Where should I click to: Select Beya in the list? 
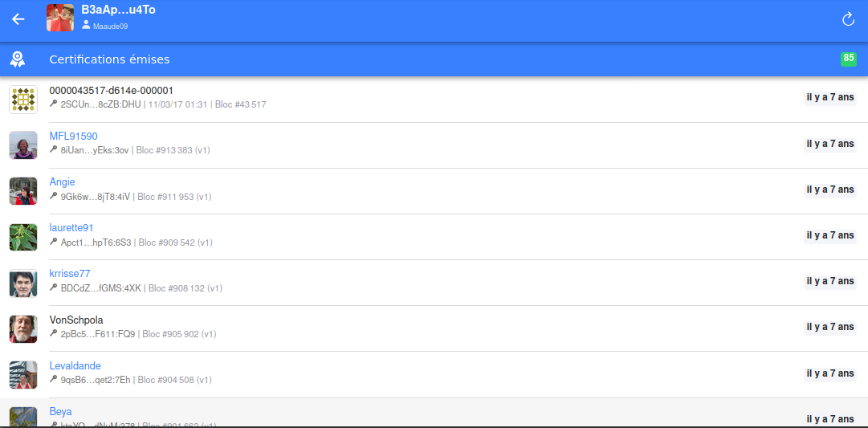61,412
